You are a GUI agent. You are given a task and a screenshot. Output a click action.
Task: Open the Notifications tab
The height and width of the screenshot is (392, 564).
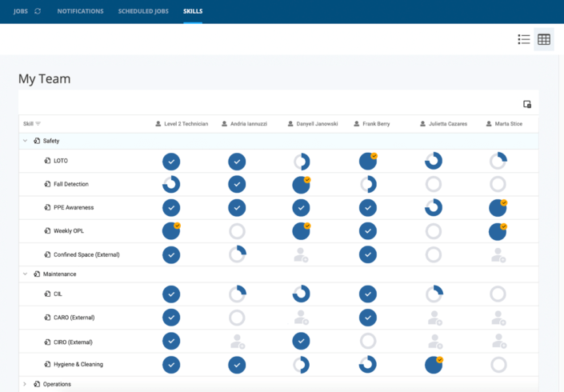[80, 12]
